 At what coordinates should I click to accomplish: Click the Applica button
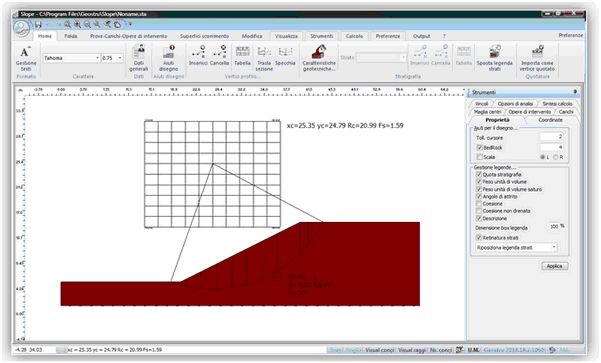554,266
